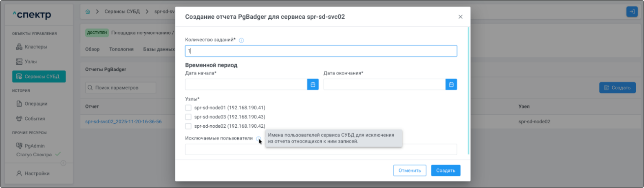Screen dimensions: 644x188
Task: Open Узлы section in sidebar
Action: coord(31,62)
